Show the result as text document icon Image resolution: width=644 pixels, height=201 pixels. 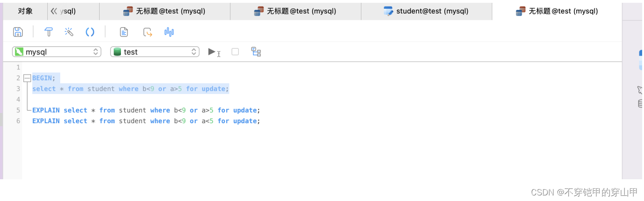[x=124, y=32]
